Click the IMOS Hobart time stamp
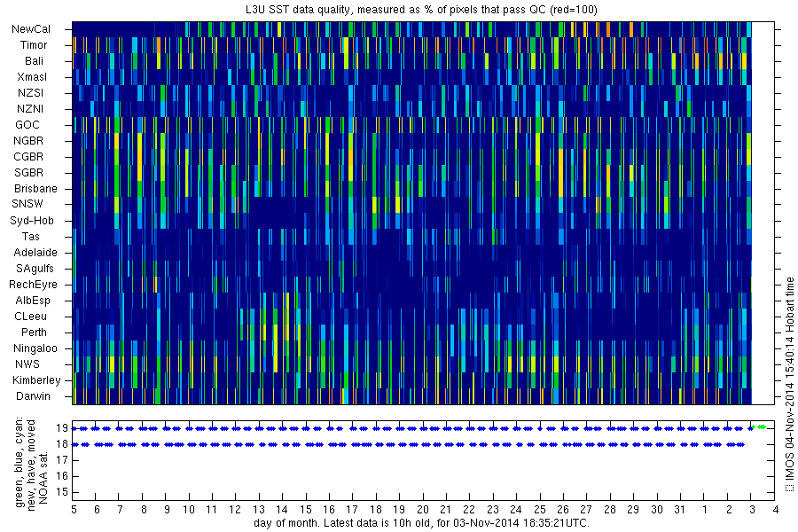 coord(789,385)
